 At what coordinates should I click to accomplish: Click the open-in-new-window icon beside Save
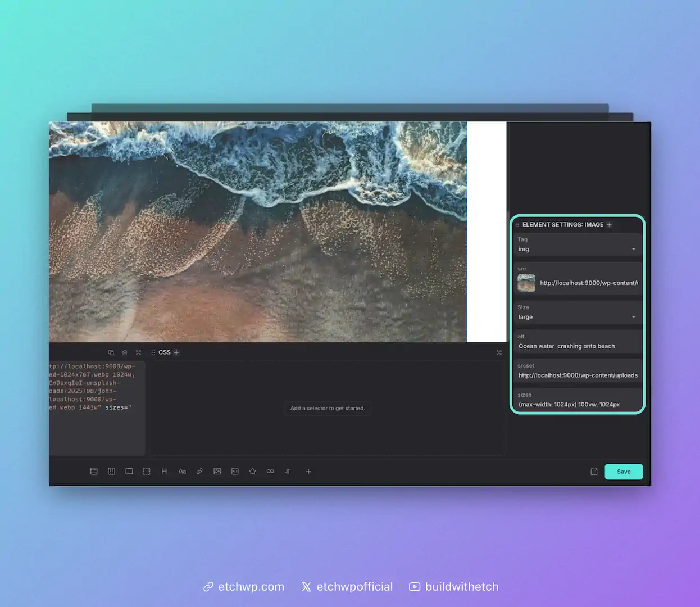point(594,472)
